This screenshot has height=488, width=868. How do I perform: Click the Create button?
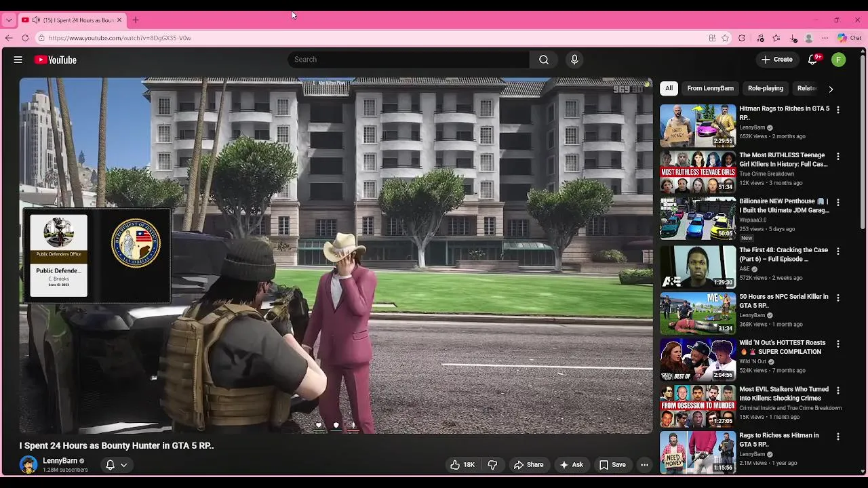tap(776, 60)
